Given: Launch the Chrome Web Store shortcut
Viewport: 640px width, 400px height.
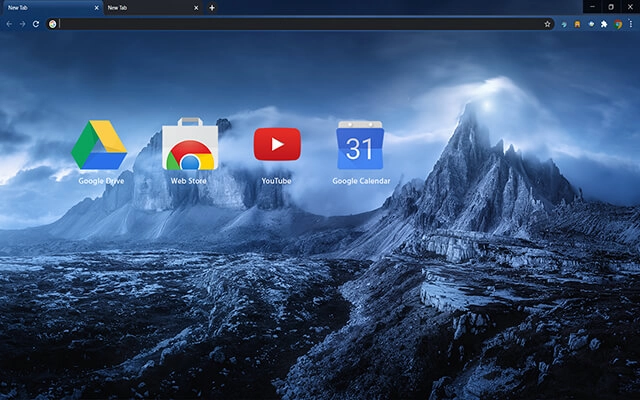Looking at the screenshot, I should click(x=190, y=144).
